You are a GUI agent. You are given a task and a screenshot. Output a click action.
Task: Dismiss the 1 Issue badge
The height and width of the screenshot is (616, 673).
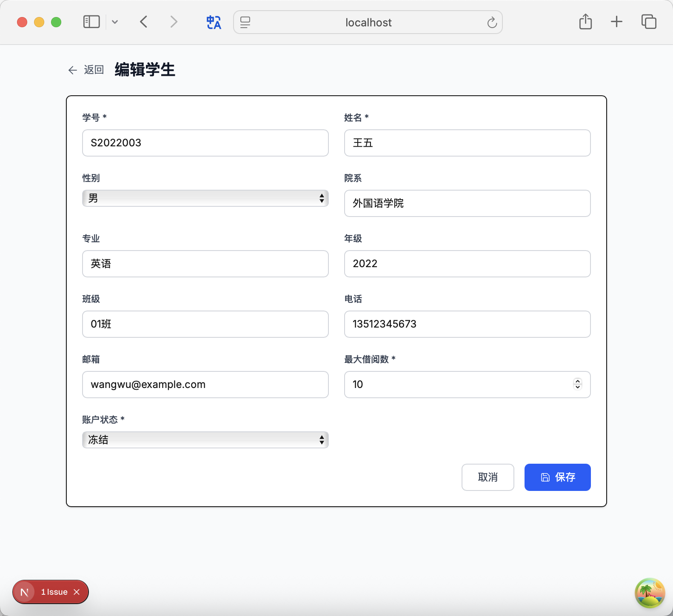click(77, 592)
